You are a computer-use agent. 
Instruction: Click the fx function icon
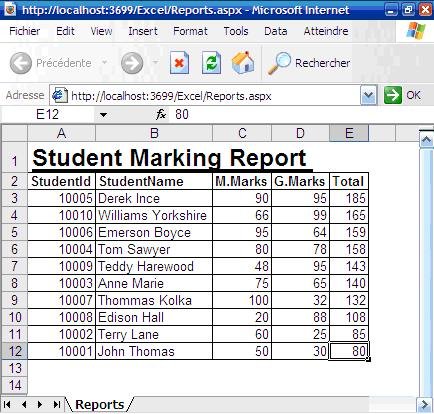click(x=161, y=115)
